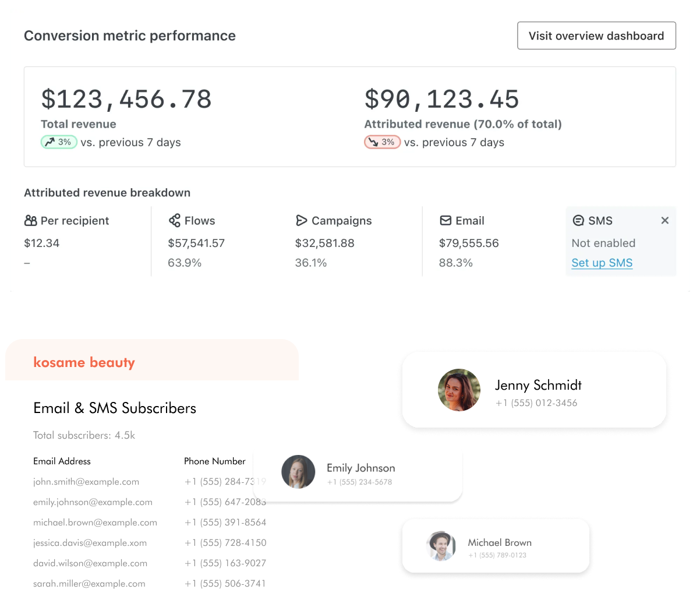Select the sarah.miller@example.com subscriber row
700x614 pixels.
coord(150,584)
